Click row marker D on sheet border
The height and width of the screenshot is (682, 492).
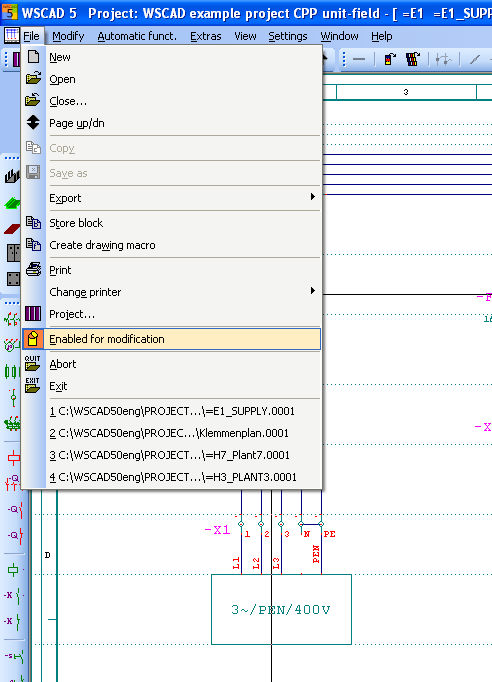(47, 555)
